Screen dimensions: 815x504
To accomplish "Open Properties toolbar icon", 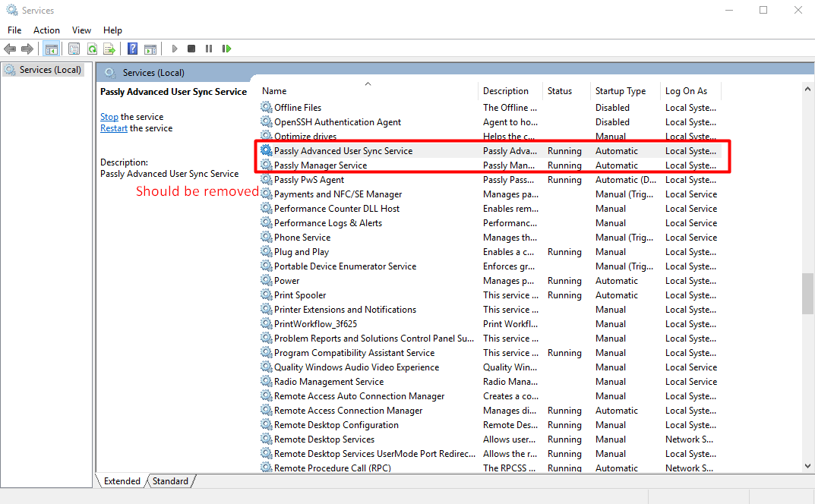I will point(74,49).
